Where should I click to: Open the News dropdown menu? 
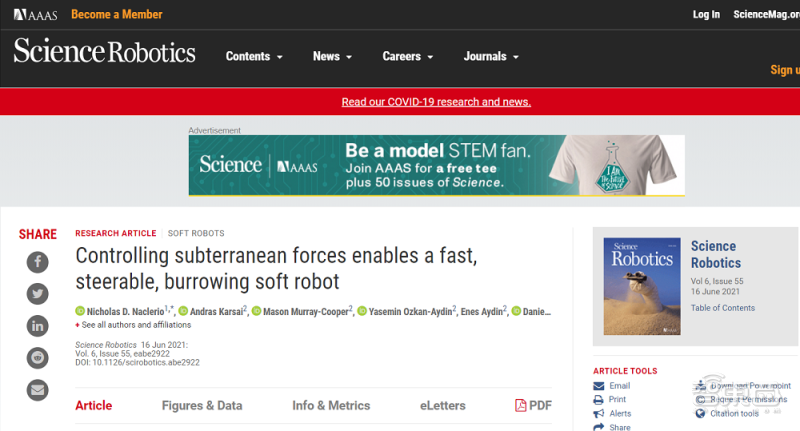coord(332,57)
